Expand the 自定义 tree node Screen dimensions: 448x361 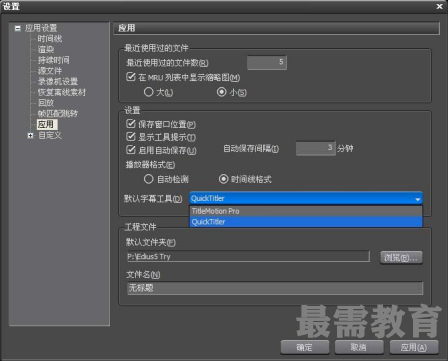click(x=31, y=135)
